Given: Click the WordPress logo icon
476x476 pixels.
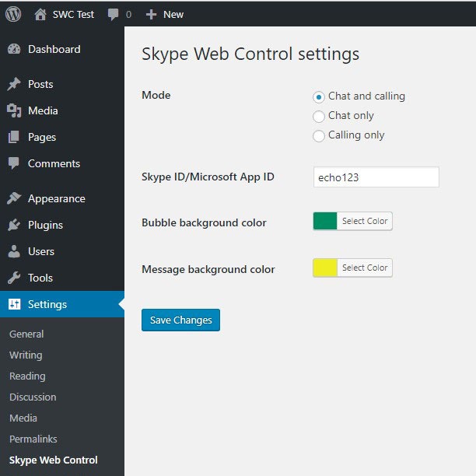Looking at the screenshot, I should [x=13, y=14].
